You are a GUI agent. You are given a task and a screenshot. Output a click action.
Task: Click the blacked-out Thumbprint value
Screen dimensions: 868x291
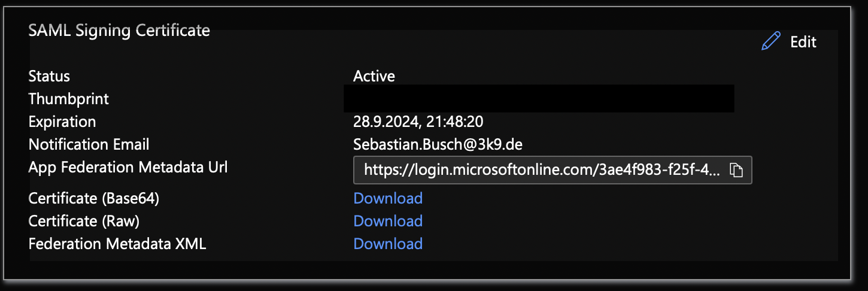pos(539,99)
